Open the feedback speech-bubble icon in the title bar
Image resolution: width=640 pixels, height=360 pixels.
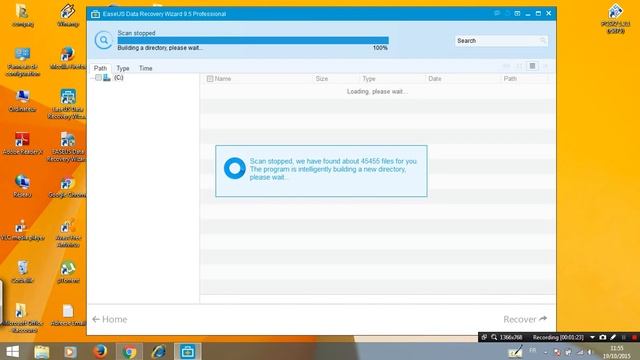[497, 13]
